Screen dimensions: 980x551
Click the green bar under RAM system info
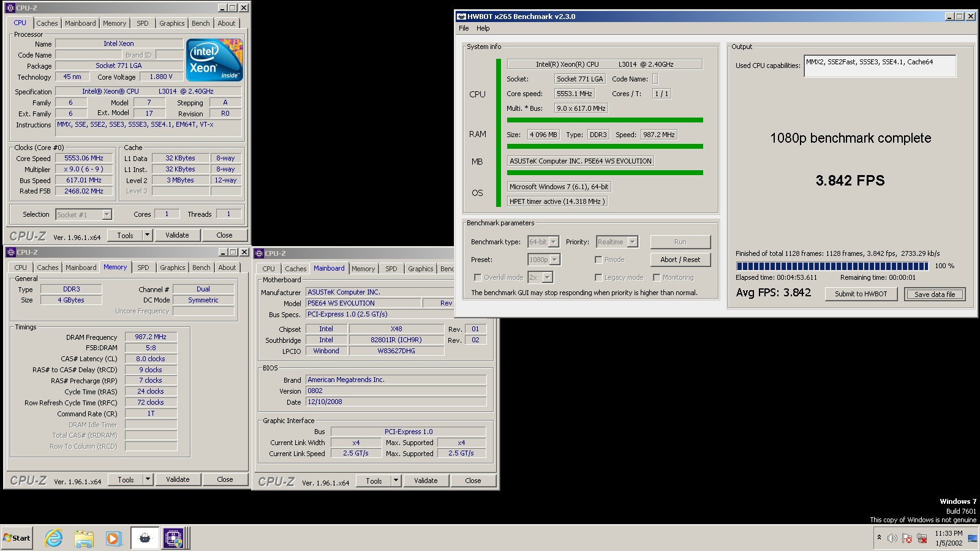tap(605, 146)
